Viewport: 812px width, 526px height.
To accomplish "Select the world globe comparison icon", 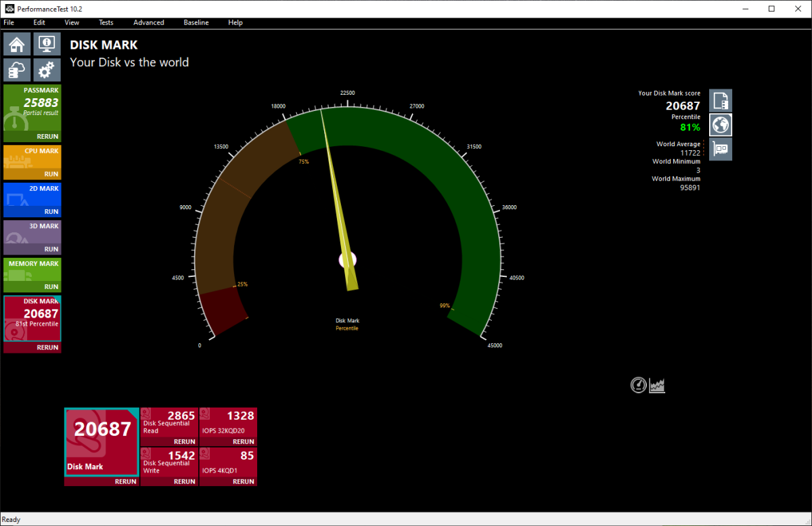I will click(x=721, y=125).
